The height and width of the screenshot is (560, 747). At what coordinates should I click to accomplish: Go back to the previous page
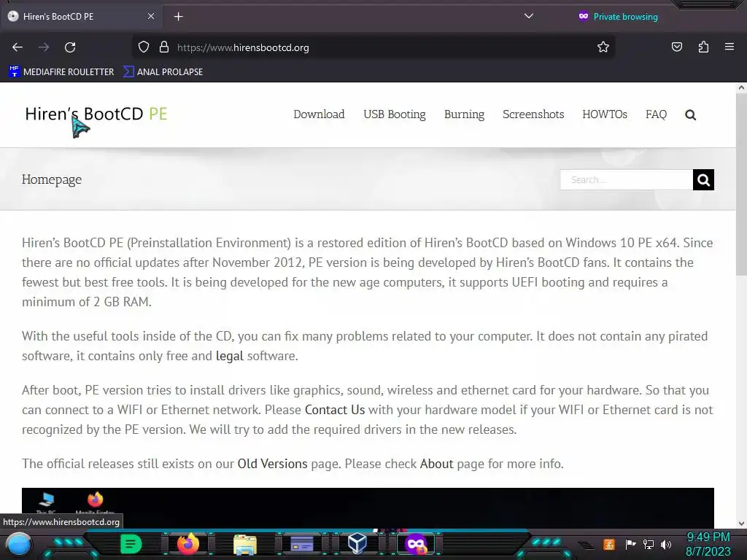pos(18,47)
